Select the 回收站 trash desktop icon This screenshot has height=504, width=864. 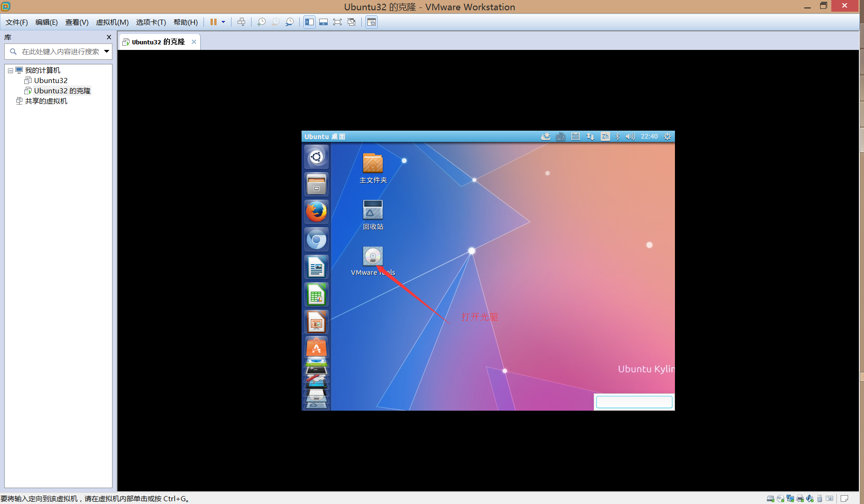point(373,215)
